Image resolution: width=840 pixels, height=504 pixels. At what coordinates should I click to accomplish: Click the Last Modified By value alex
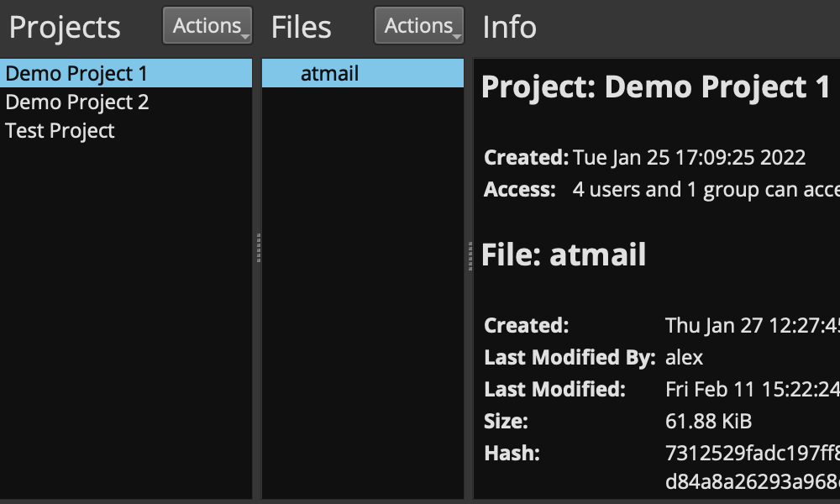pyautogui.click(x=684, y=358)
